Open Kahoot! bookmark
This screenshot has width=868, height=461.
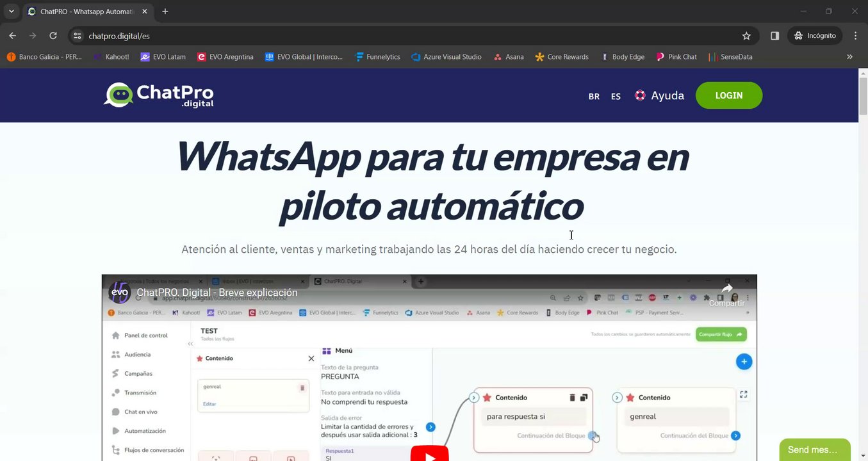[111, 57]
